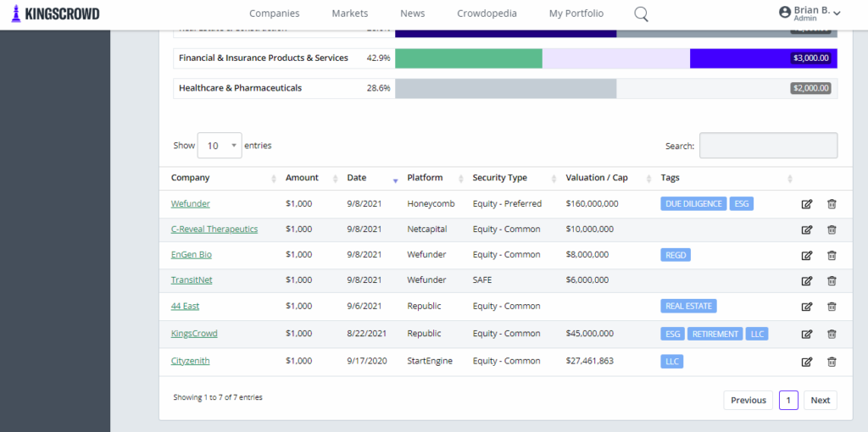Go to My Portfolio

click(576, 14)
